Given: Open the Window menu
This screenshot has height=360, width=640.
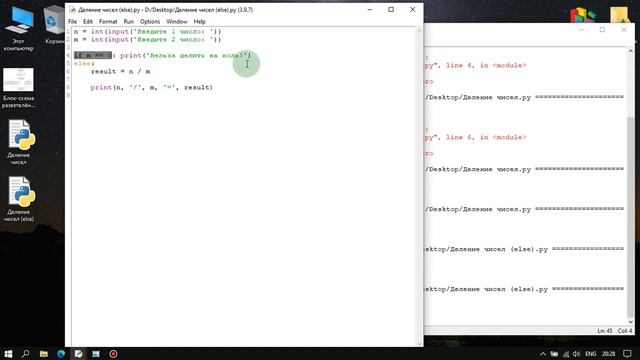Looking at the screenshot, I should (177, 22).
